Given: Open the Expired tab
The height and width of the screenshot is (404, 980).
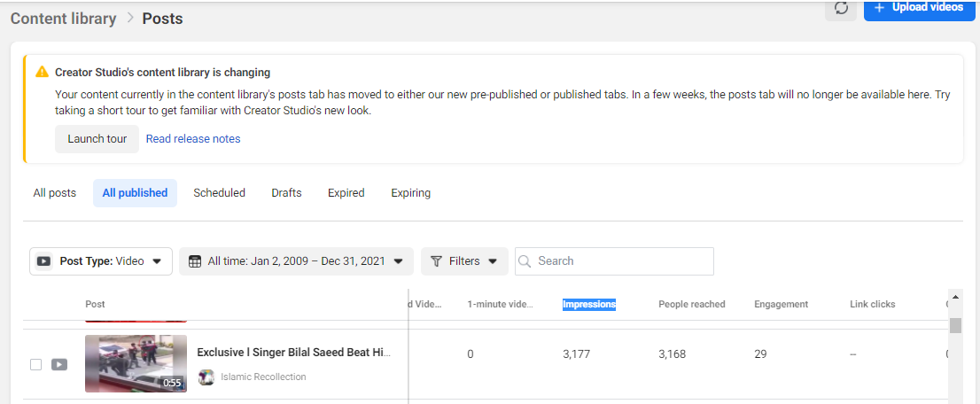Looking at the screenshot, I should coord(346,193).
